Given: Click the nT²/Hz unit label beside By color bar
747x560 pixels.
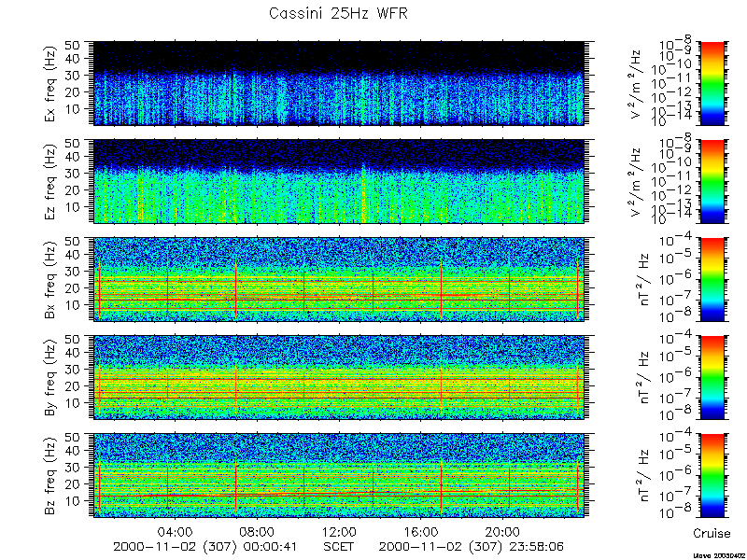Looking at the screenshot, I should tap(642, 378).
